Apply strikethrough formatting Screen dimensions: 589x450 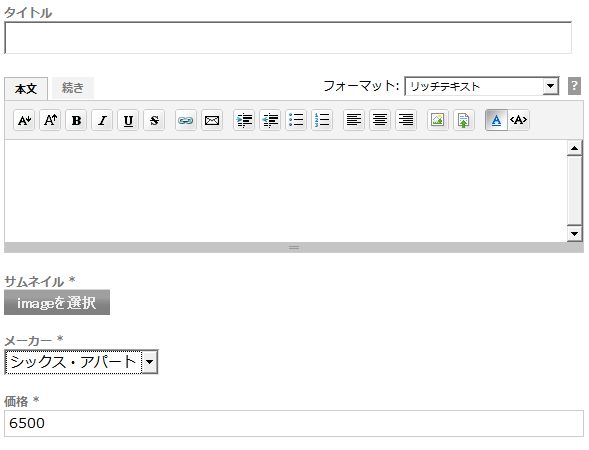coord(154,120)
